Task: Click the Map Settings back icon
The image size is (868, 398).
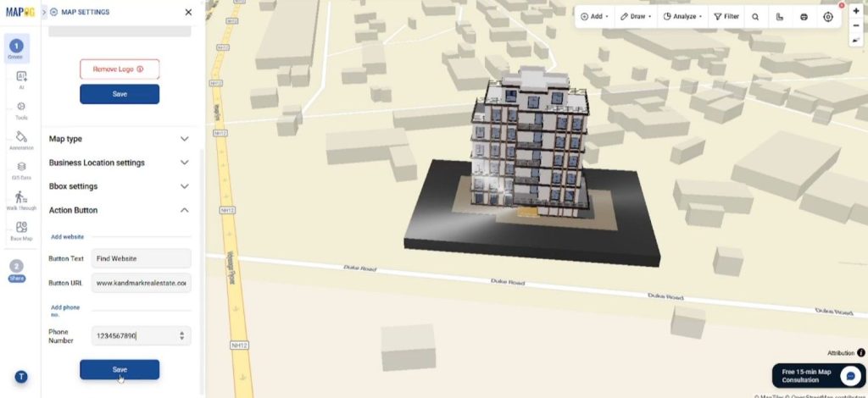Action: [53, 12]
